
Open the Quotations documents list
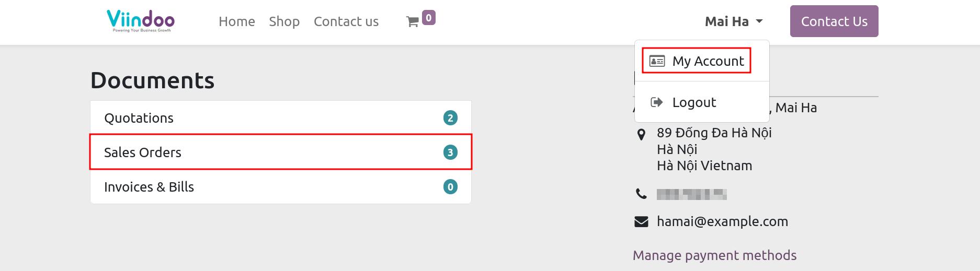281,118
